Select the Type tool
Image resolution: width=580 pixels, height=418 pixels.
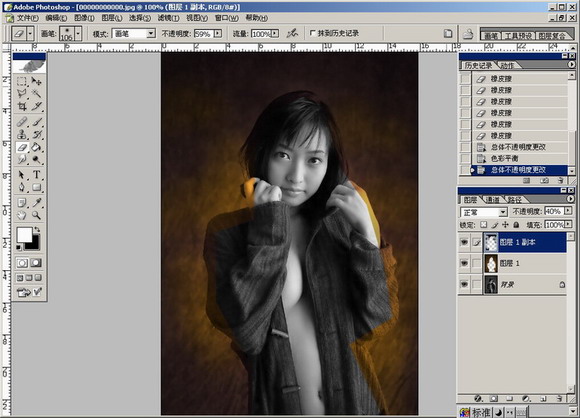tap(37, 174)
